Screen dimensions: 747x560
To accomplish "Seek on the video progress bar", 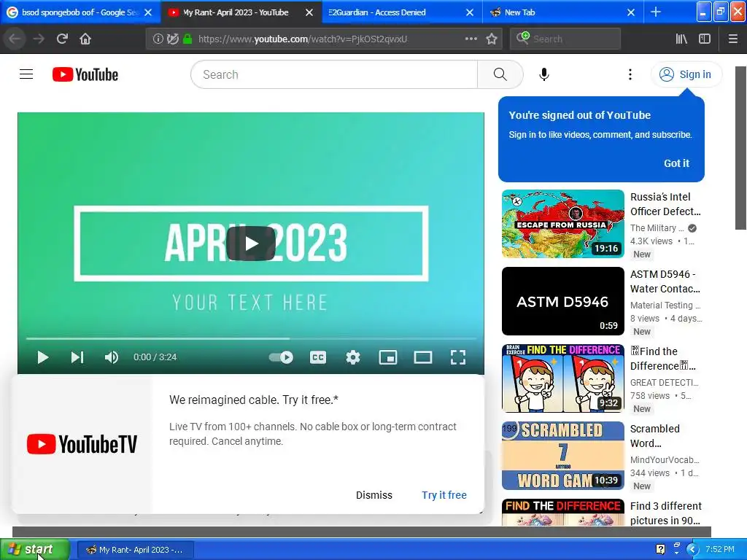I will click(251, 338).
